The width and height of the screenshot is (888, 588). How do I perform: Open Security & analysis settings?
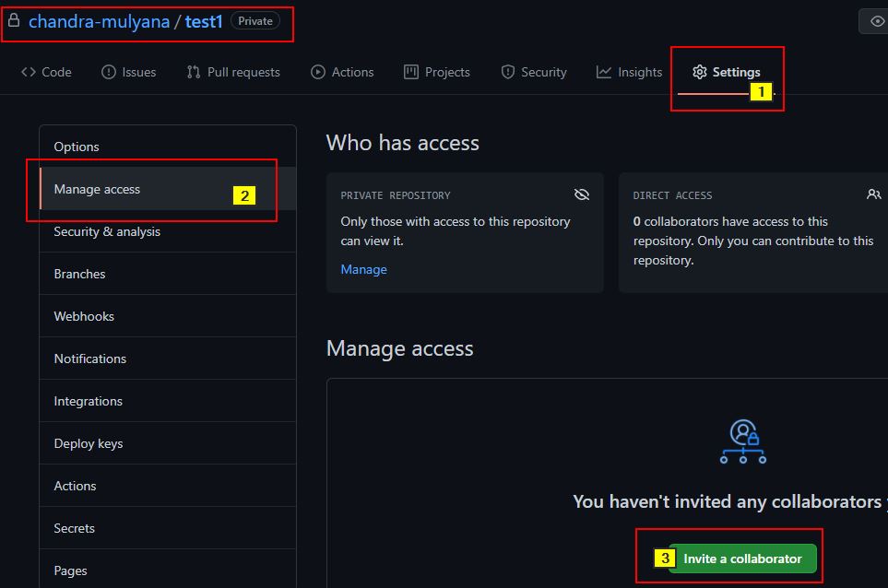pos(107,231)
